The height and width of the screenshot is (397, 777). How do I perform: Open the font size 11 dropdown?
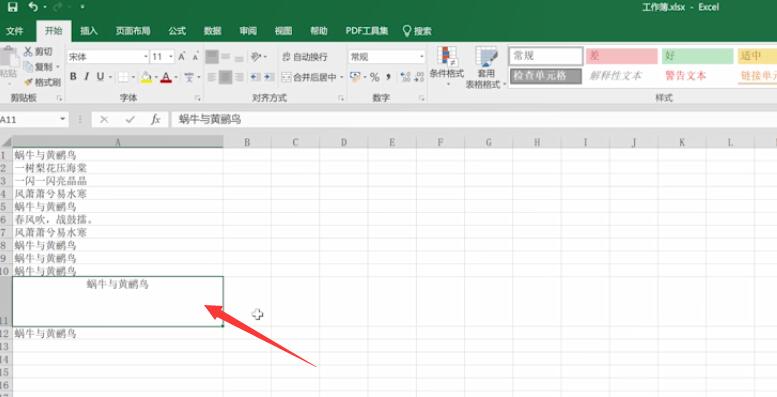tap(171, 57)
